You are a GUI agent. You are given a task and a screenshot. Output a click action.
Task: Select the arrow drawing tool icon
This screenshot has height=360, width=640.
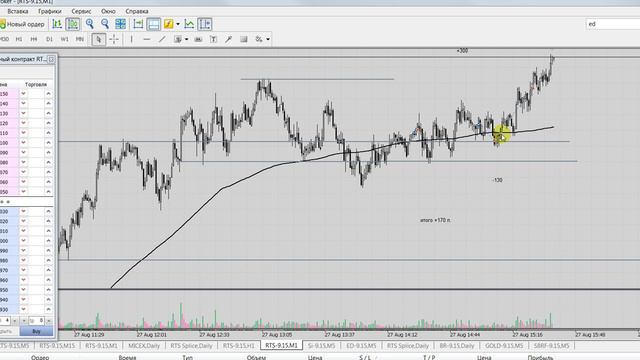point(229,39)
